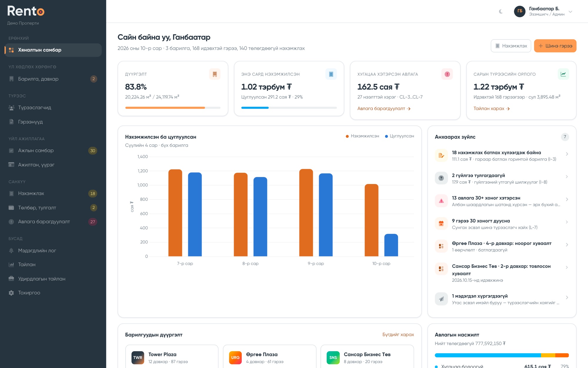Click the Ажлын самбар checkbox icon

click(x=11, y=150)
